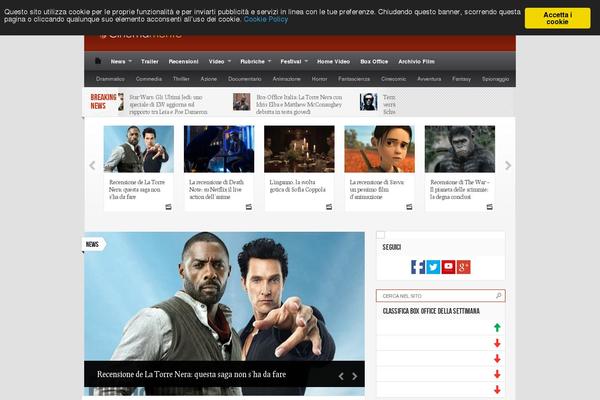
Task: Click the icon on Savva card
Action: [409, 207]
